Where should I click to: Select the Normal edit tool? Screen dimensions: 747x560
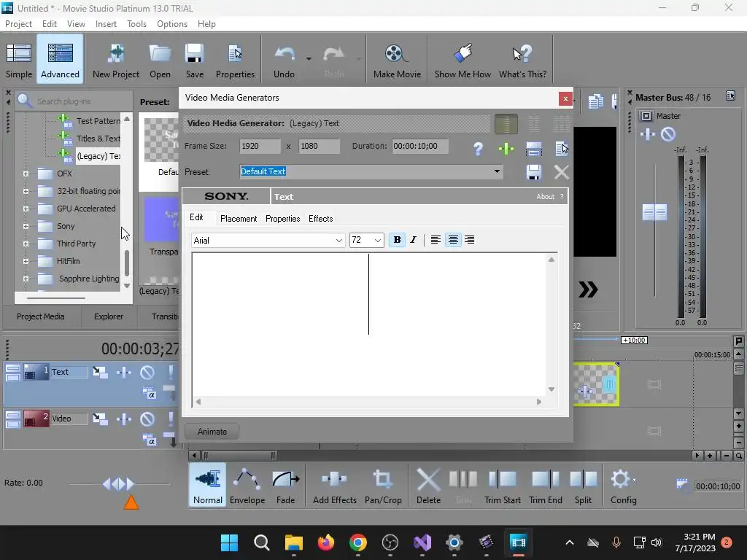(x=208, y=486)
